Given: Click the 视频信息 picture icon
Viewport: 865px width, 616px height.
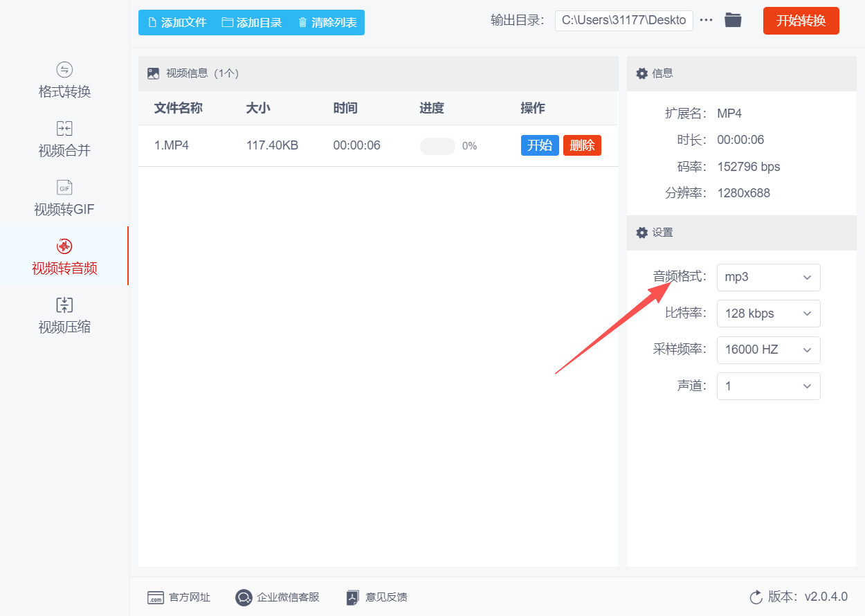Looking at the screenshot, I should click(x=153, y=73).
